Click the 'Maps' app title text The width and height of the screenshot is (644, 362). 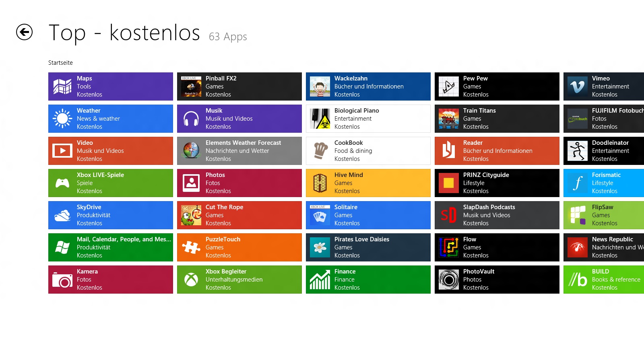click(85, 78)
